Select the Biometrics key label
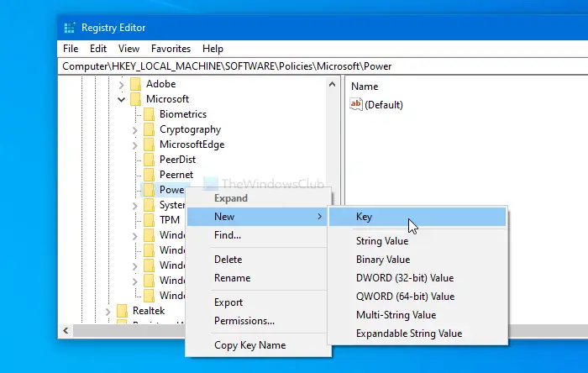Viewport: 588px width, 373px height. (x=183, y=114)
